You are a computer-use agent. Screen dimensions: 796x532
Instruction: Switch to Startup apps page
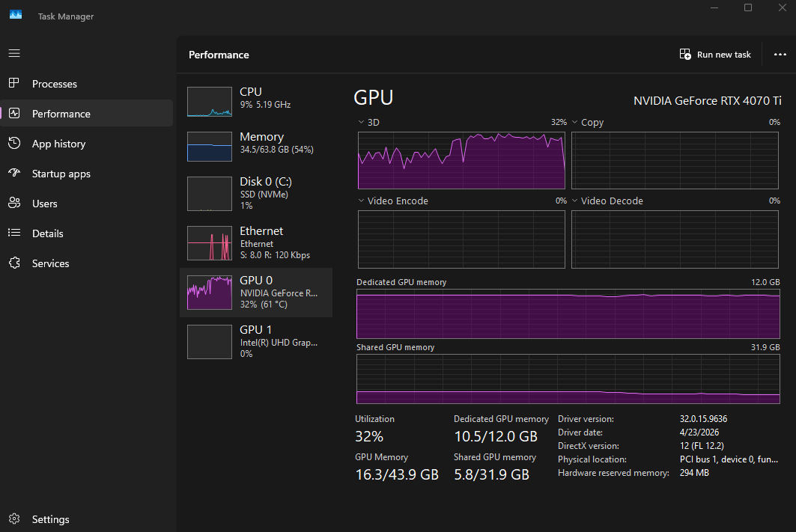pyautogui.click(x=86, y=173)
